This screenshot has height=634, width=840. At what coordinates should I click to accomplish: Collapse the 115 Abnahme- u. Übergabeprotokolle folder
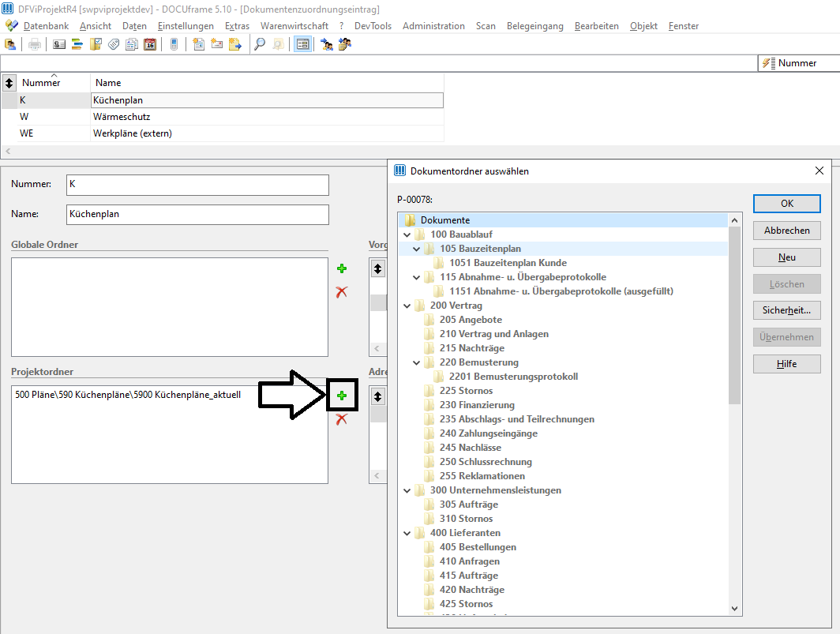point(416,278)
